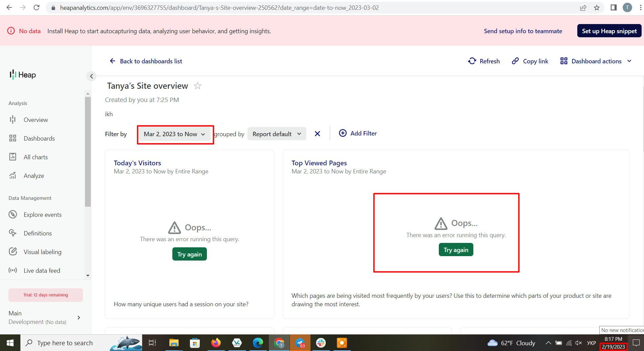The image size is (644, 351).
Task: Open Telegram from the taskbar
Action: (300, 343)
